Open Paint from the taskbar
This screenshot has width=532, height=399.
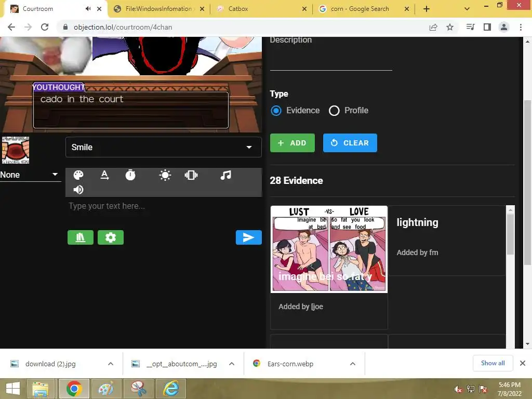106,389
